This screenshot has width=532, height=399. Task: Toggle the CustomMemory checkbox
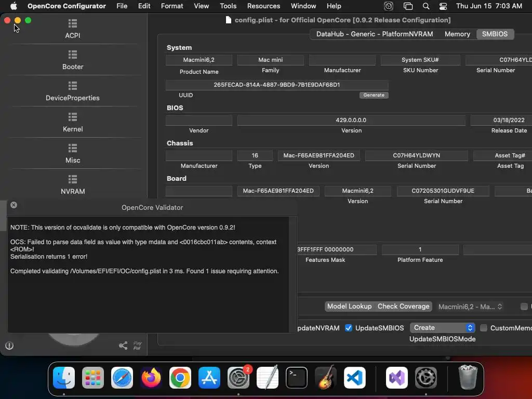[x=484, y=328]
